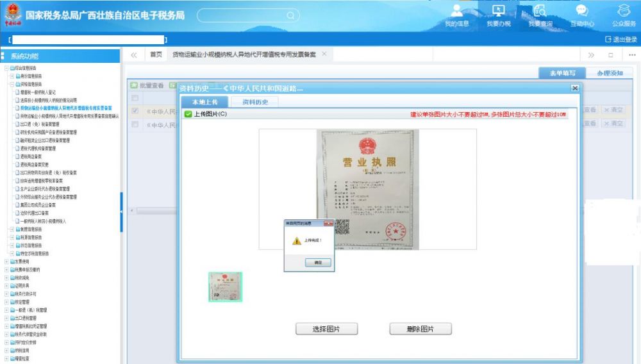Select the uploaded business license thumbnail

click(x=225, y=286)
